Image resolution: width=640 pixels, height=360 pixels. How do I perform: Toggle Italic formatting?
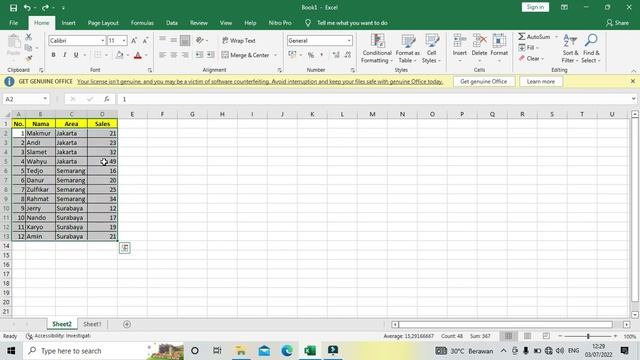point(64,55)
